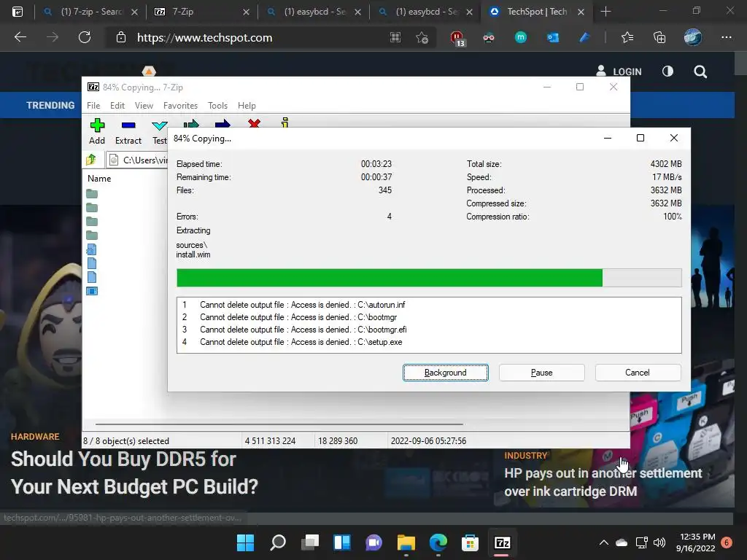Click TRENDING on TechSpot navigation
The width and height of the screenshot is (747, 560).
tap(50, 105)
